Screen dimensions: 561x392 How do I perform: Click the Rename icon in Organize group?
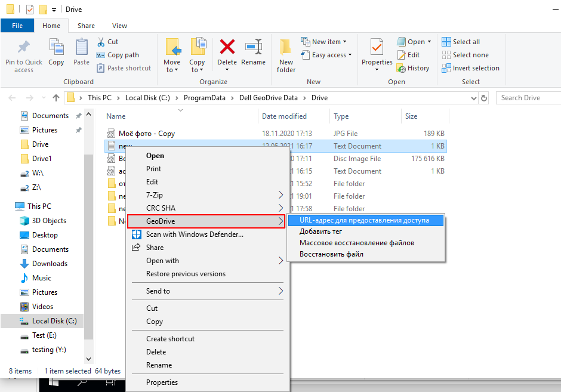pos(254,48)
